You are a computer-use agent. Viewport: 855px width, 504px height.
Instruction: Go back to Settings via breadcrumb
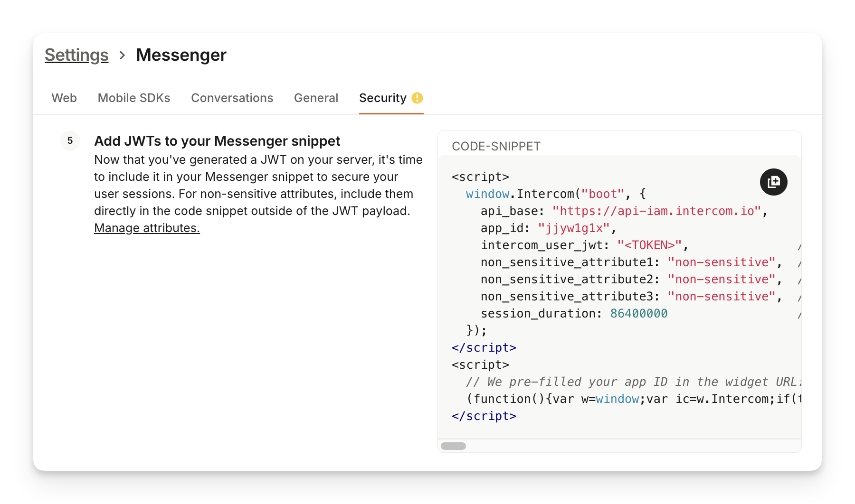pos(76,55)
